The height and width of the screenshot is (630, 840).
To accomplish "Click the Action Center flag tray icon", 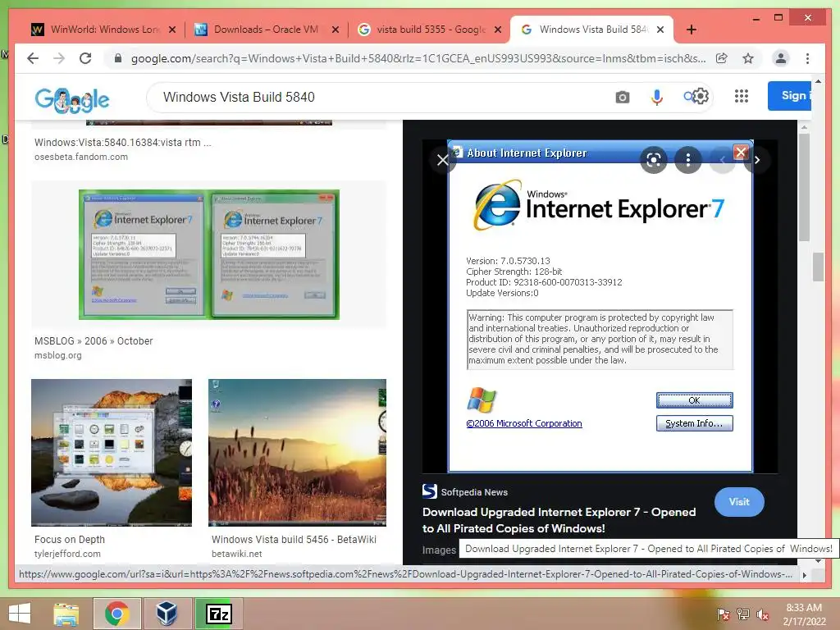I will (724, 614).
